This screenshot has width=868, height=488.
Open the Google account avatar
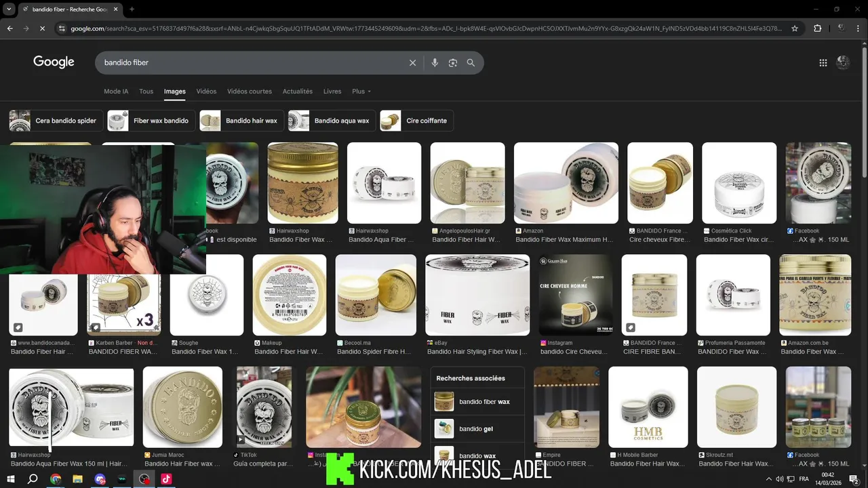pyautogui.click(x=844, y=62)
